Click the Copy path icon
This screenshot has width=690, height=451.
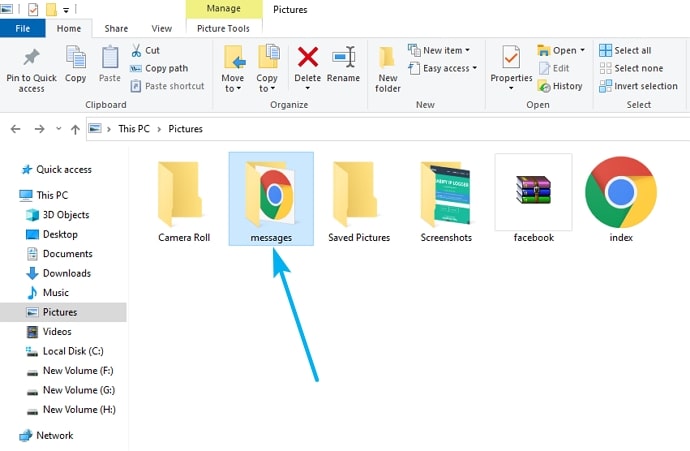click(x=136, y=69)
